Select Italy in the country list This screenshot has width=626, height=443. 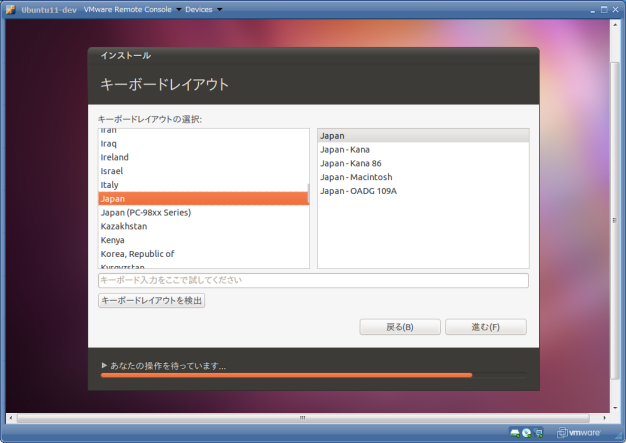pos(204,185)
